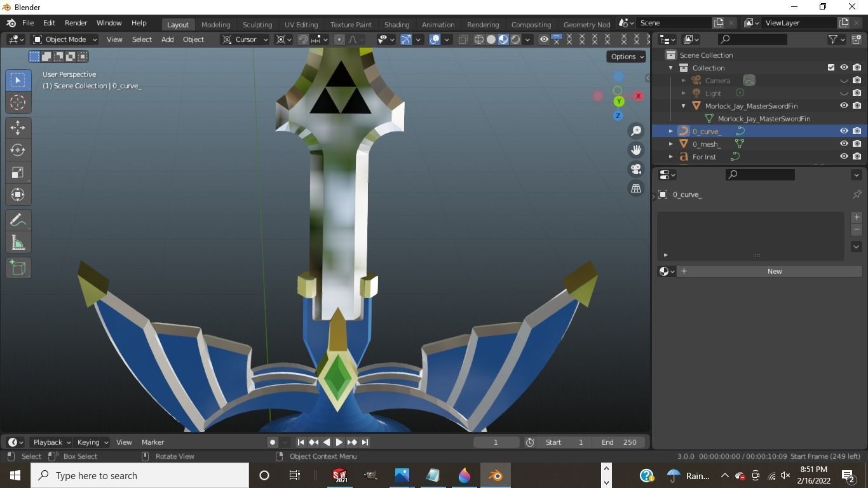The height and width of the screenshot is (488, 868).
Task: Open the Keying dropdown in timeline
Action: click(92, 442)
